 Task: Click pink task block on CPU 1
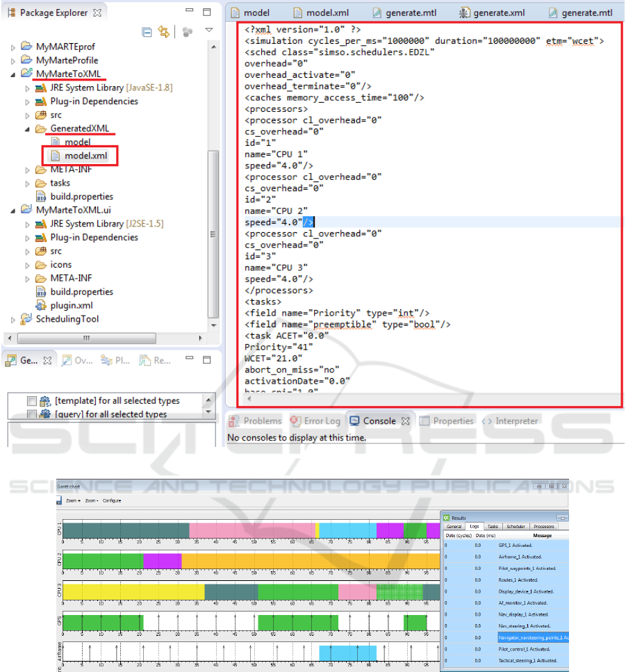coord(250,531)
